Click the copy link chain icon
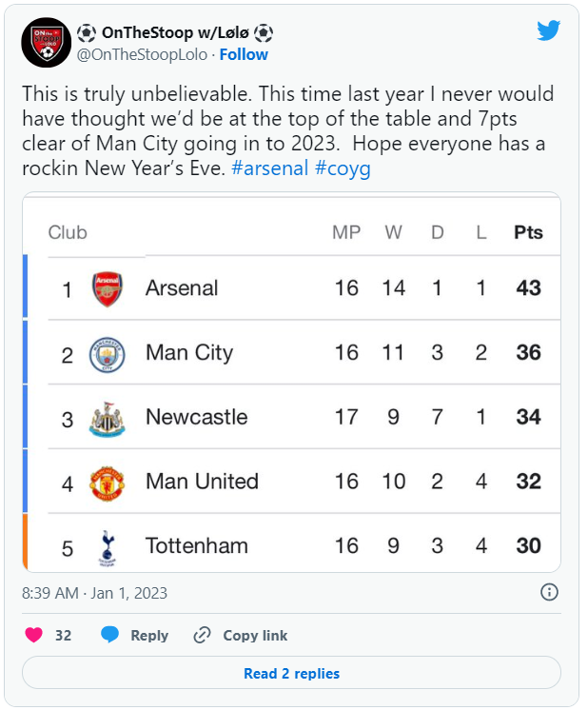Image resolution: width=588 pixels, height=710 pixels. [x=202, y=635]
